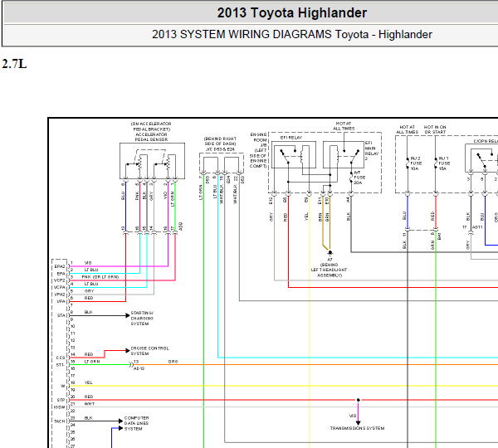The height and width of the screenshot is (448, 498).
Task: Click the "STA" pin label
Action: coord(61,315)
